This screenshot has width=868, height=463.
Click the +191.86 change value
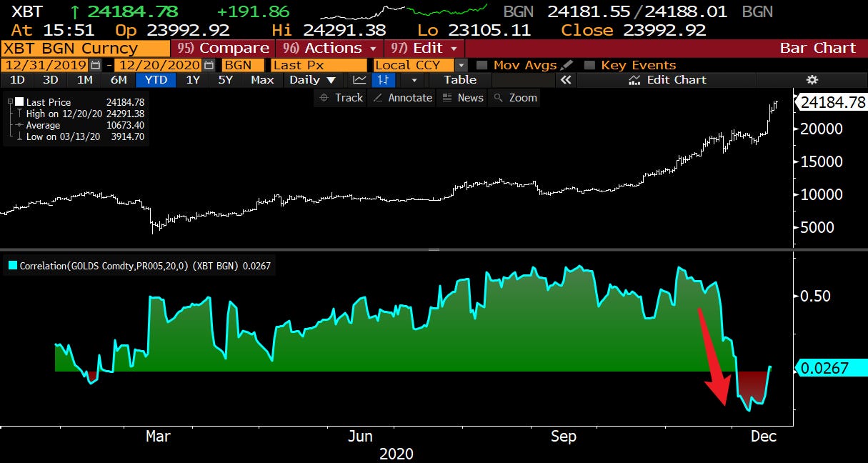253,12
